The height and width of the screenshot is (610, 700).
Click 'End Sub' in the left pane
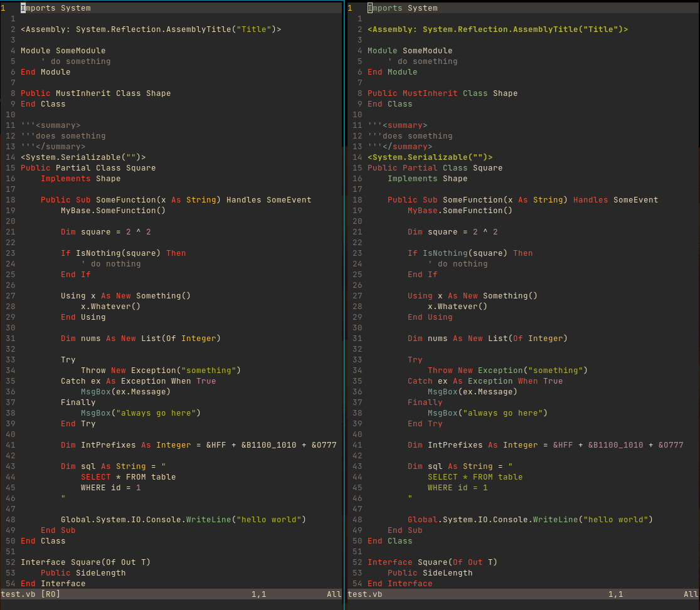pos(58,530)
